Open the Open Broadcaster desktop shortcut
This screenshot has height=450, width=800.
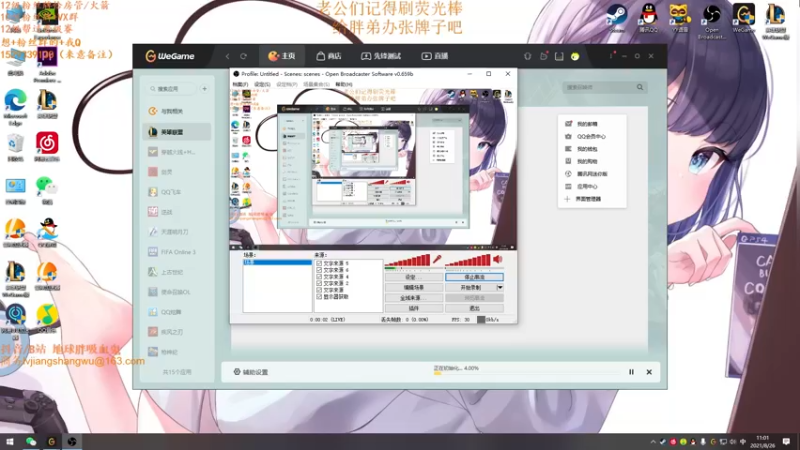(x=712, y=21)
